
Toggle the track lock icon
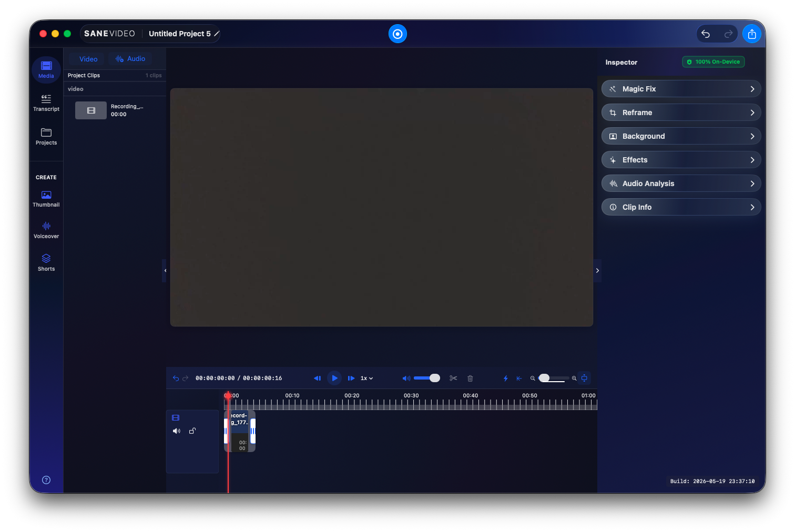coord(192,431)
